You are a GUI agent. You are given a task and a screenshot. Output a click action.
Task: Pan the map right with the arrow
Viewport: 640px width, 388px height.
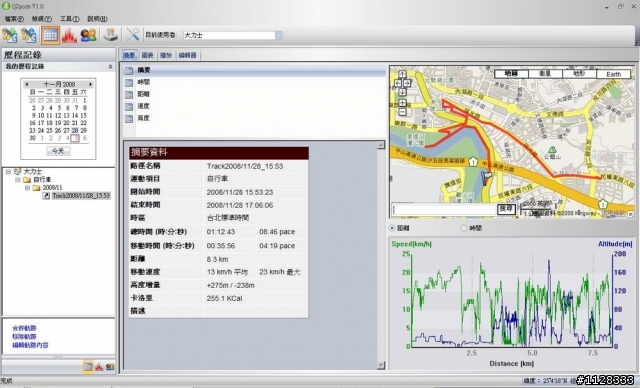coord(407,83)
